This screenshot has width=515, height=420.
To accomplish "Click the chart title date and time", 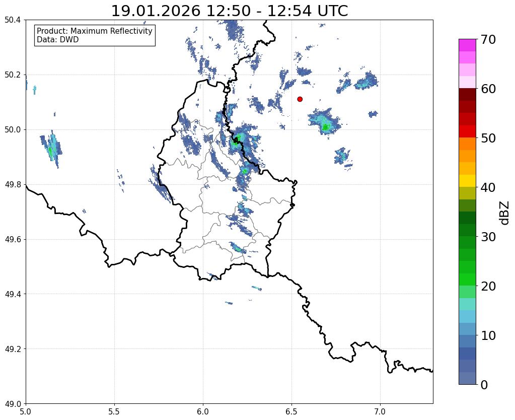I will click(x=230, y=11).
